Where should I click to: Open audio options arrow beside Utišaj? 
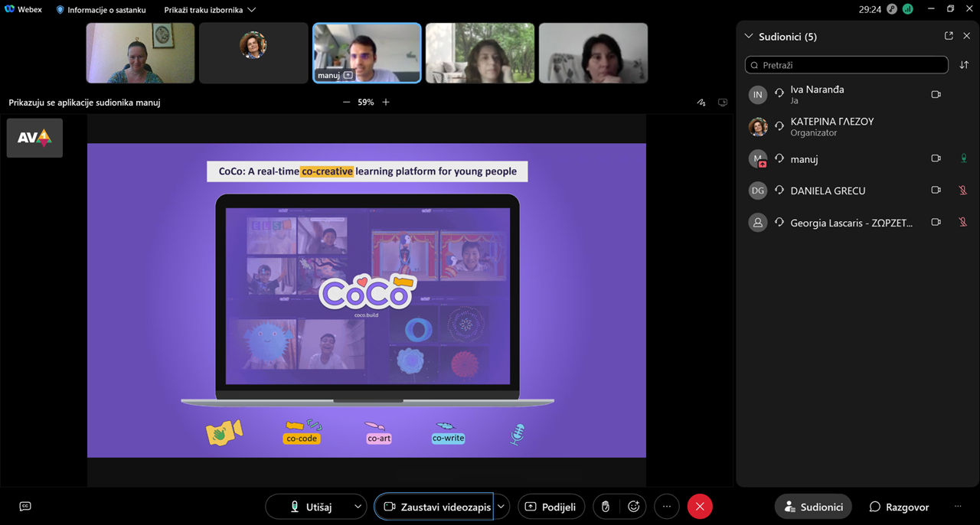pos(358,507)
